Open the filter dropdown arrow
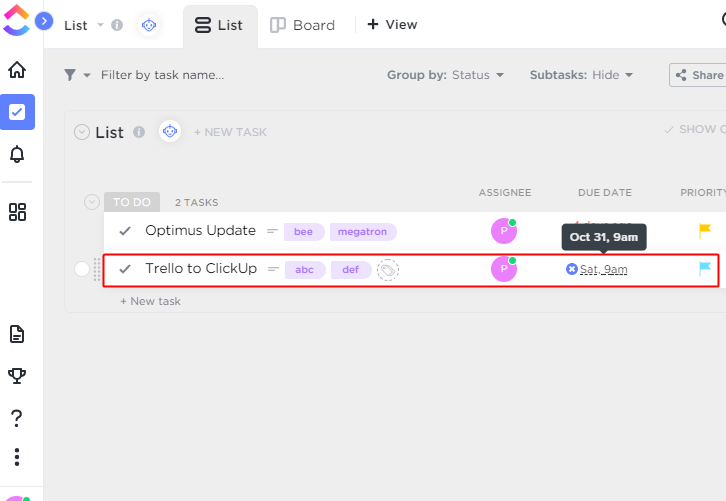The image size is (726, 501). [87, 75]
